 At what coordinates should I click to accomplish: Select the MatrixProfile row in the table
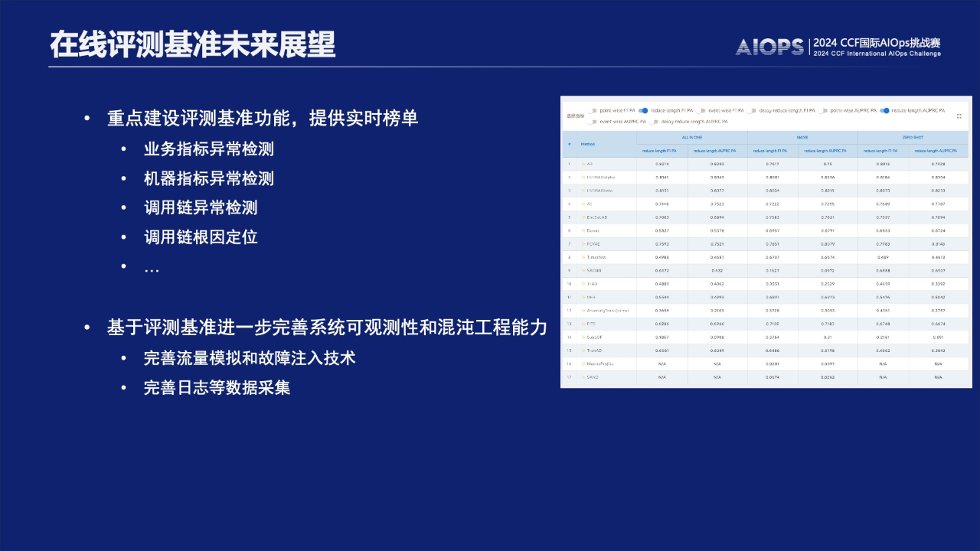600,364
